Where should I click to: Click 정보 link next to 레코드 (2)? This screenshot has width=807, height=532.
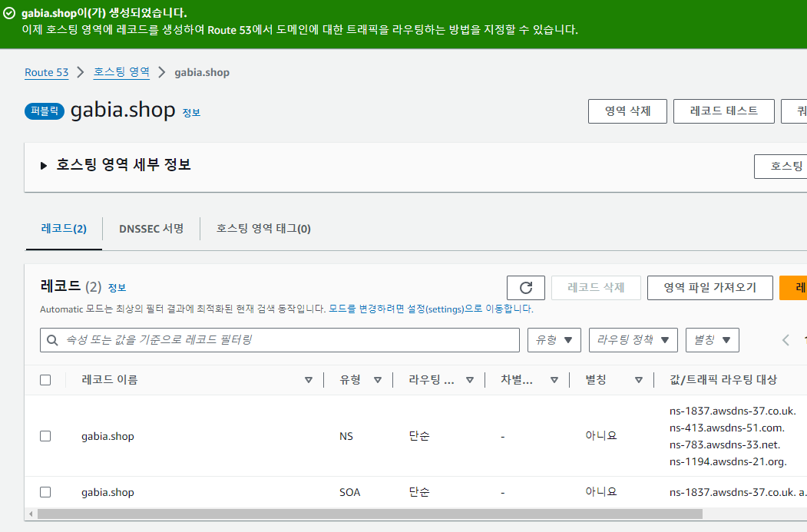(x=117, y=288)
